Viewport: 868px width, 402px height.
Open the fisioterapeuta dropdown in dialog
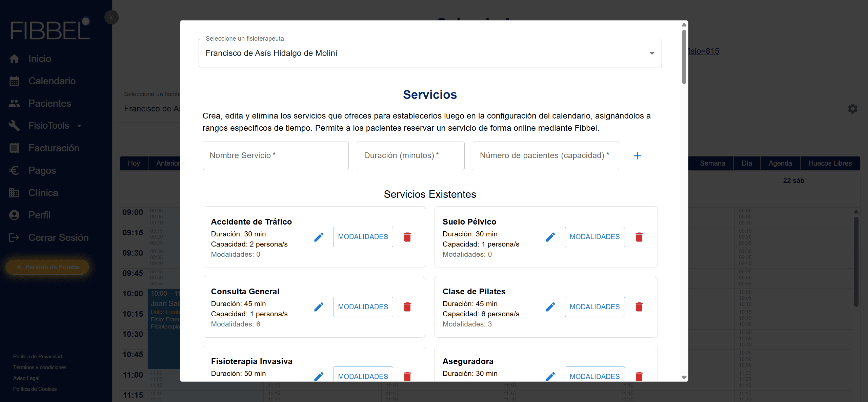tap(430, 53)
